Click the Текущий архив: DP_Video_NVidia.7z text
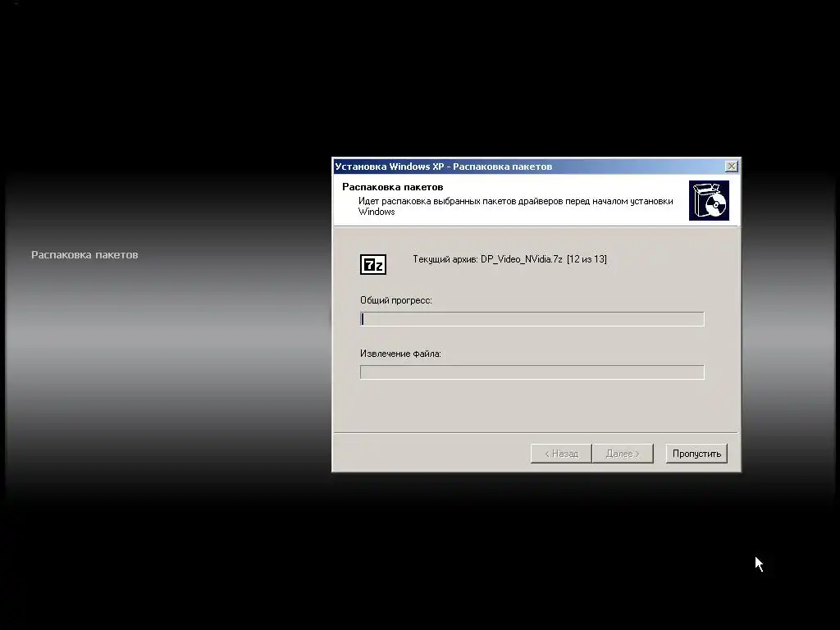Viewport: 840px width, 630px height. pyautogui.click(x=509, y=259)
